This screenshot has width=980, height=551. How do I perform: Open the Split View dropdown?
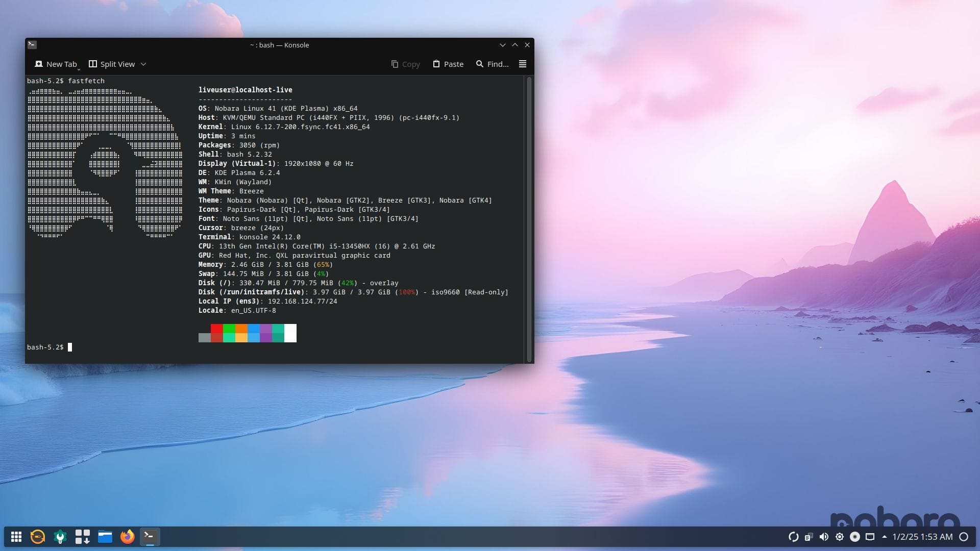click(x=143, y=64)
